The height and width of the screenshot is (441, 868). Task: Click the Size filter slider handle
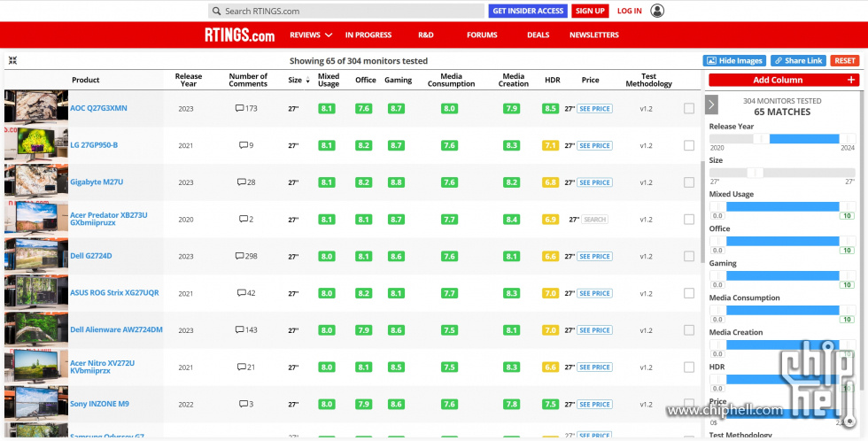click(755, 174)
